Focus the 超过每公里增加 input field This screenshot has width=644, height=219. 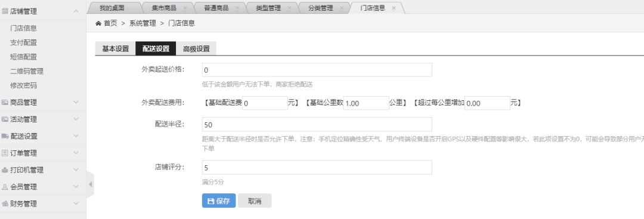click(487, 103)
